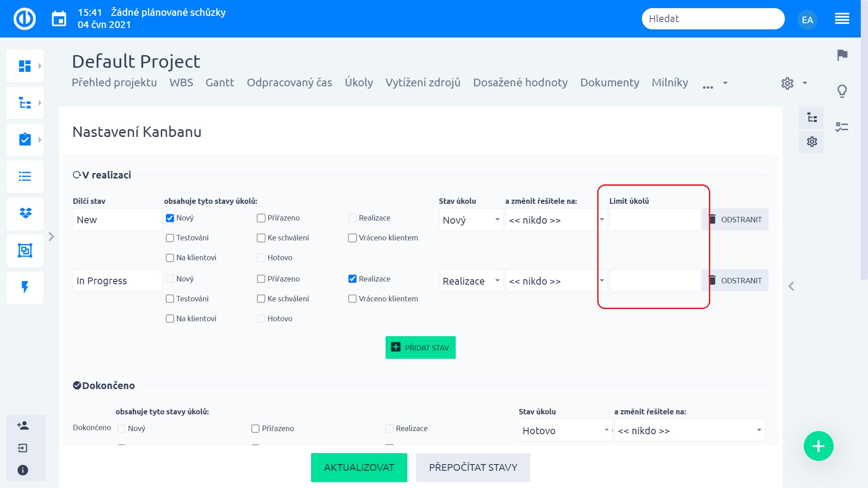Screen dimensions: 868x488
Task: Open project settings gear near tabs
Action: pos(787,83)
